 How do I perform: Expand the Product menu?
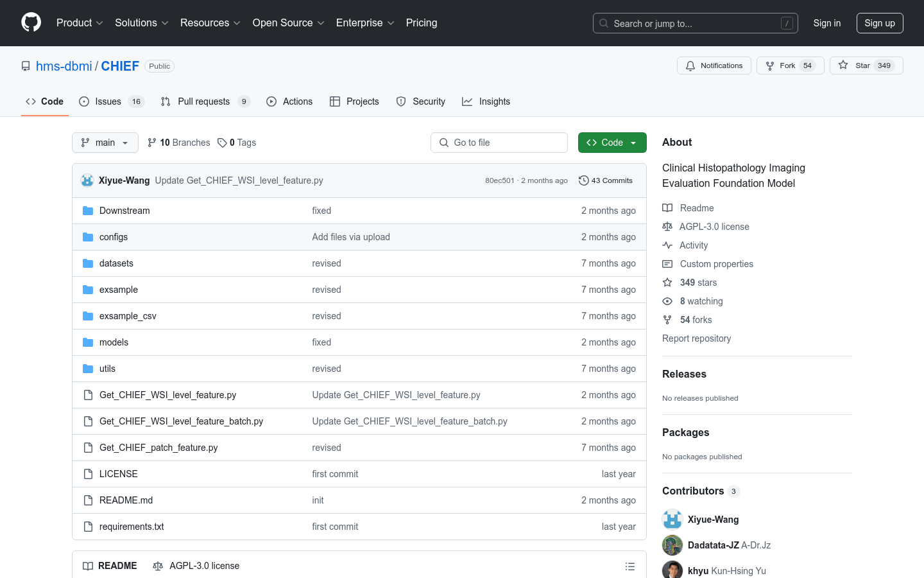(x=80, y=22)
